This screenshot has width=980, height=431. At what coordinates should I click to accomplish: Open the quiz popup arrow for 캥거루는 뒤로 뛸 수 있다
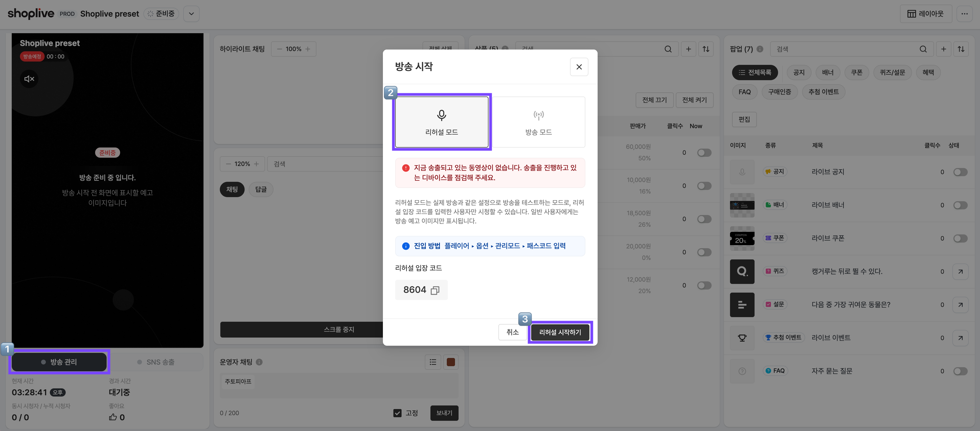click(x=960, y=271)
